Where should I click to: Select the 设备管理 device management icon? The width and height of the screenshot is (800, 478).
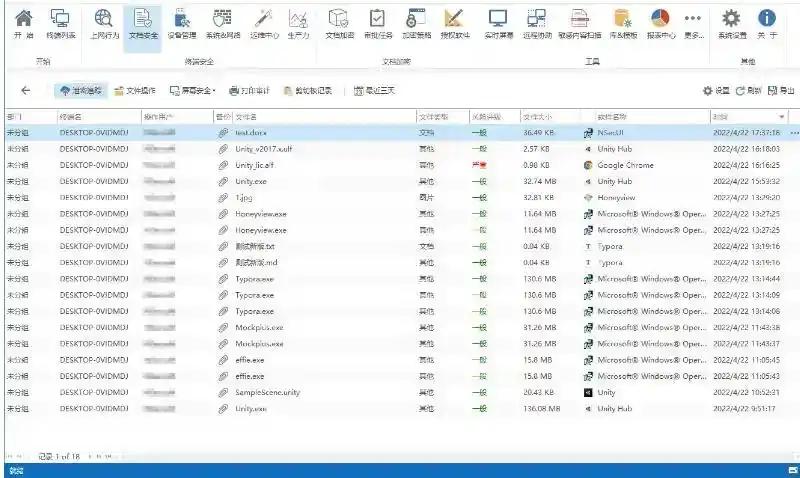[x=181, y=23]
